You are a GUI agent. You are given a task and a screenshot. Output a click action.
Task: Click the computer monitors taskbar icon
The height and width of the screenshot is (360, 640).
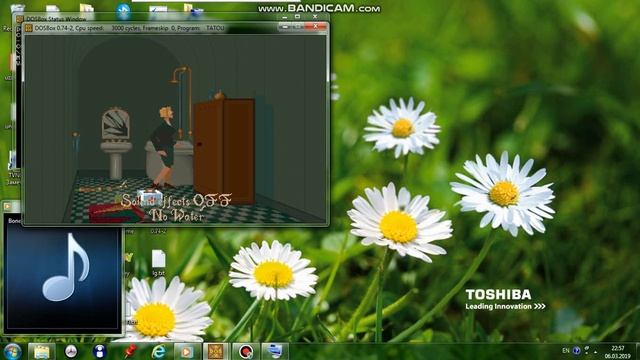click(x=275, y=351)
